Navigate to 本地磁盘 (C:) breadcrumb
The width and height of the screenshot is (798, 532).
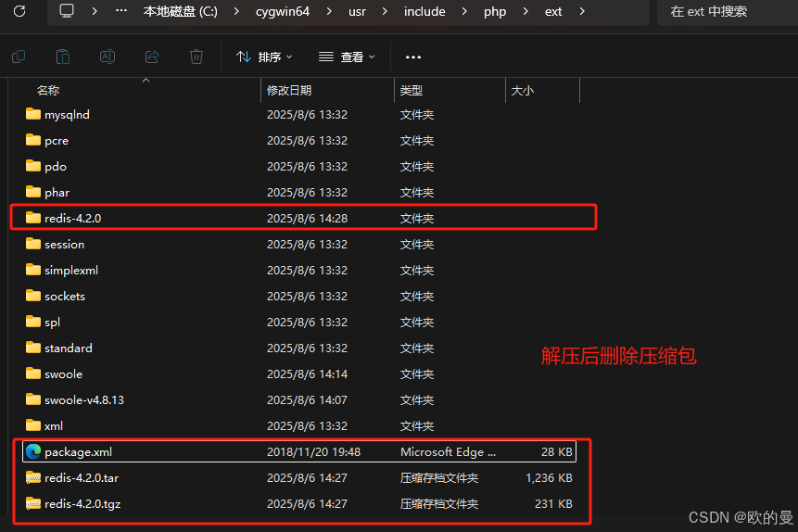pos(180,11)
